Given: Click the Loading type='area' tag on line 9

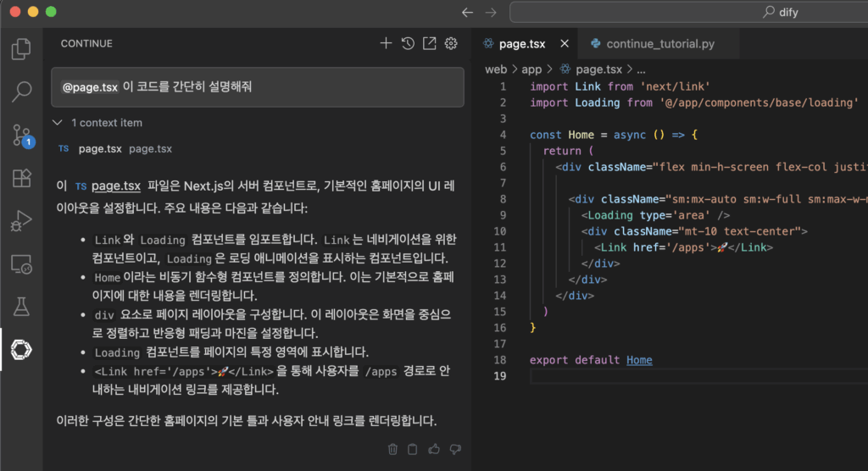Looking at the screenshot, I should pyautogui.click(x=655, y=214).
